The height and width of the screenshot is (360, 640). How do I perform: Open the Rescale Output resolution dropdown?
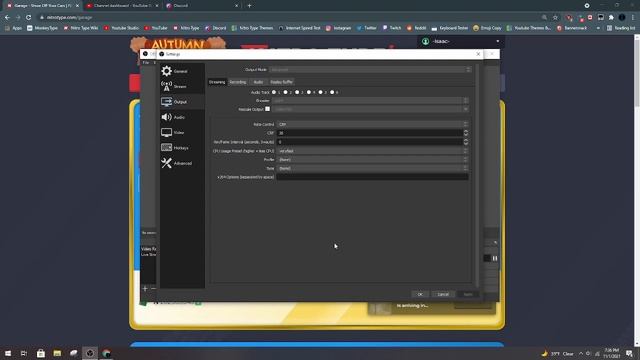(370, 109)
